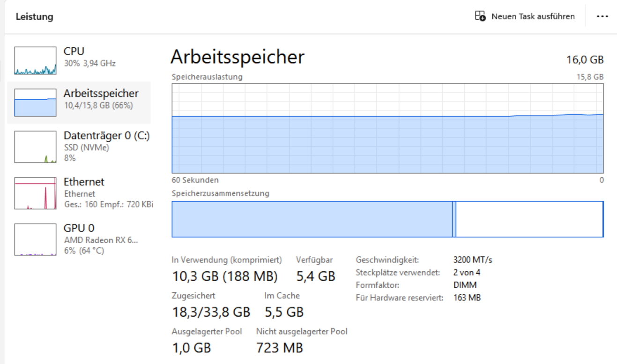Click the Leistung page heading
Viewport: 617px width, 364px height.
[x=34, y=17]
